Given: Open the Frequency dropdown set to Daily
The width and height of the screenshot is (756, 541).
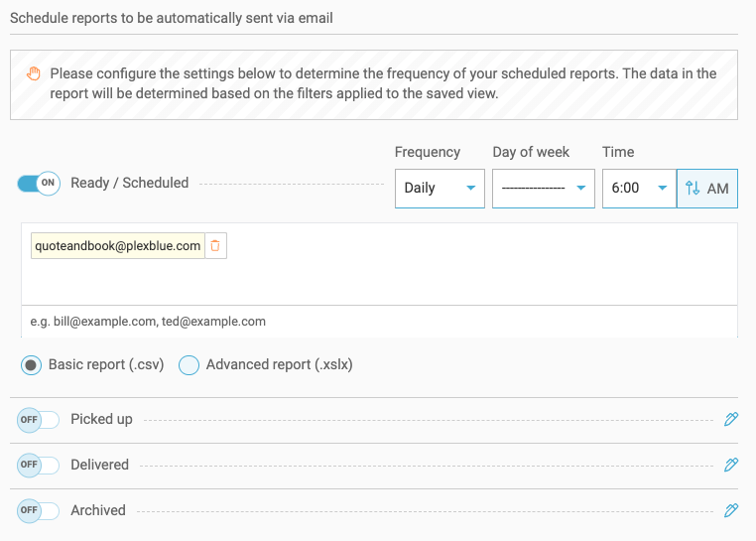Looking at the screenshot, I should click(440, 189).
